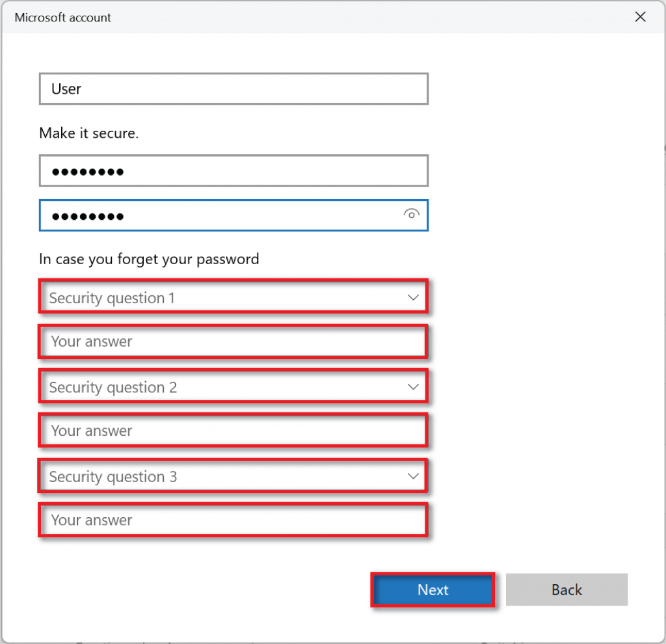The height and width of the screenshot is (644, 666).
Task: Click the first password field
Action: [233, 172]
